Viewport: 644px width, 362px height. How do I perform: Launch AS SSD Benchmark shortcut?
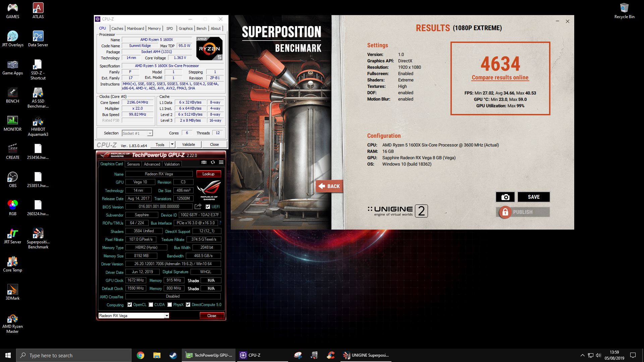tap(38, 98)
